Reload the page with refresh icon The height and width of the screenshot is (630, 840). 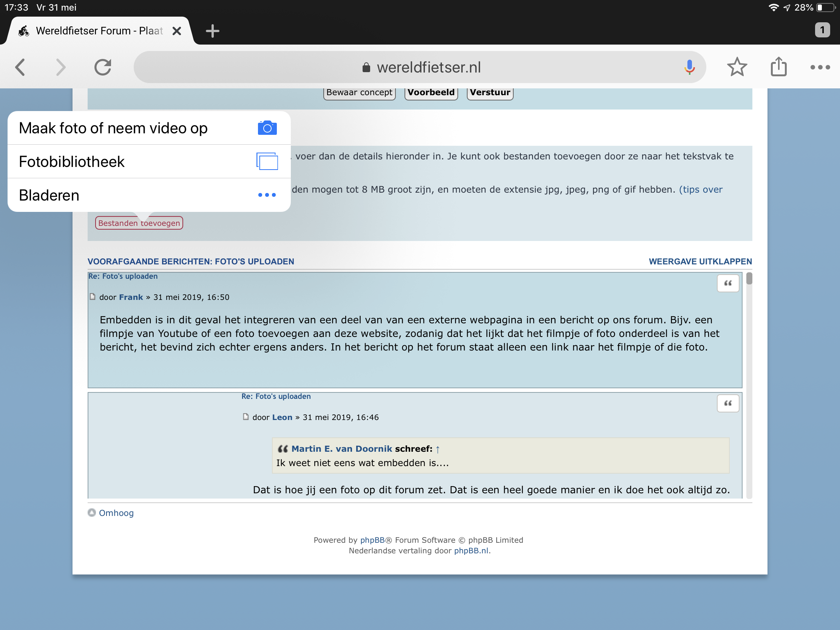(102, 67)
